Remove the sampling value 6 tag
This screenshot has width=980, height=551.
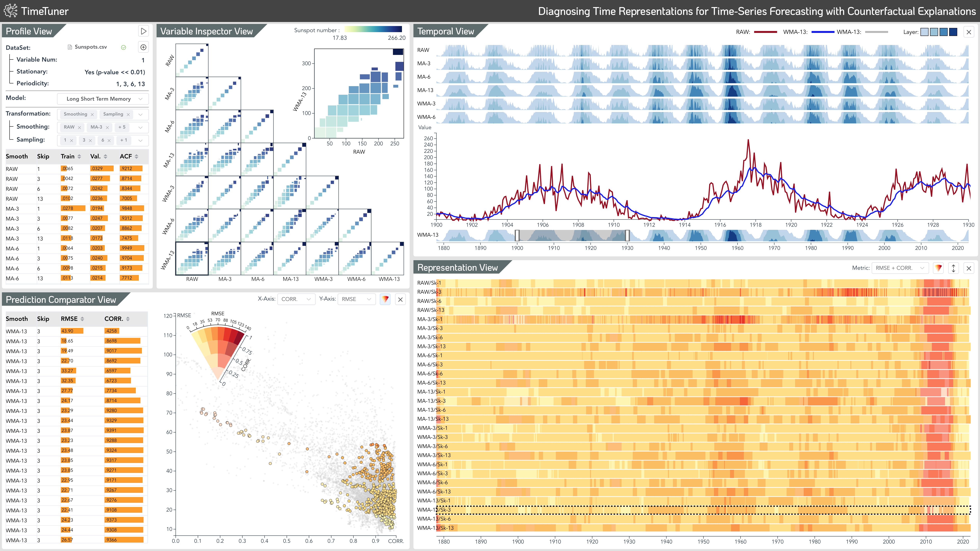click(x=109, y=140)
